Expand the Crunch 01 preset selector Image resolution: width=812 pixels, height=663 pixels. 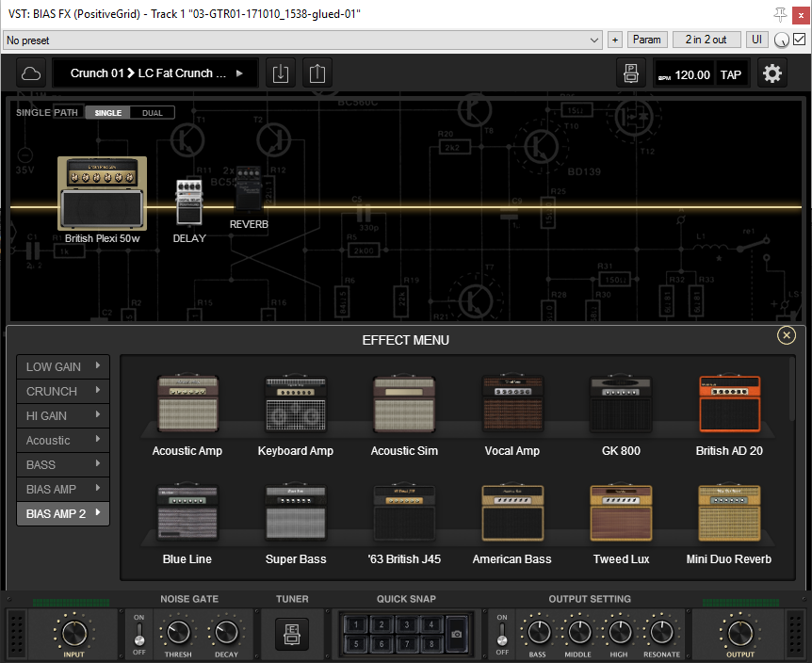155,73
